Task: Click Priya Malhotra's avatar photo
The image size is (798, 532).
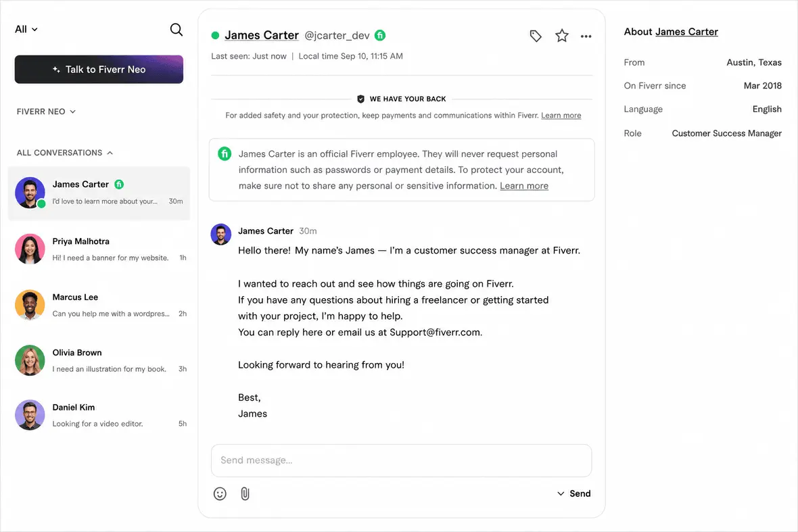Action: click(x=30, y=249)
